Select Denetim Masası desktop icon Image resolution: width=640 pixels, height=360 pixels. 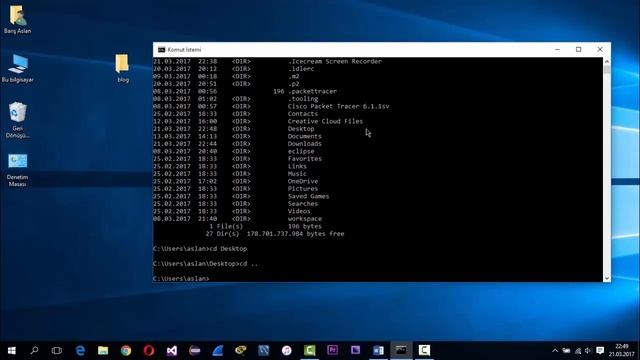[x=18, y=170]
